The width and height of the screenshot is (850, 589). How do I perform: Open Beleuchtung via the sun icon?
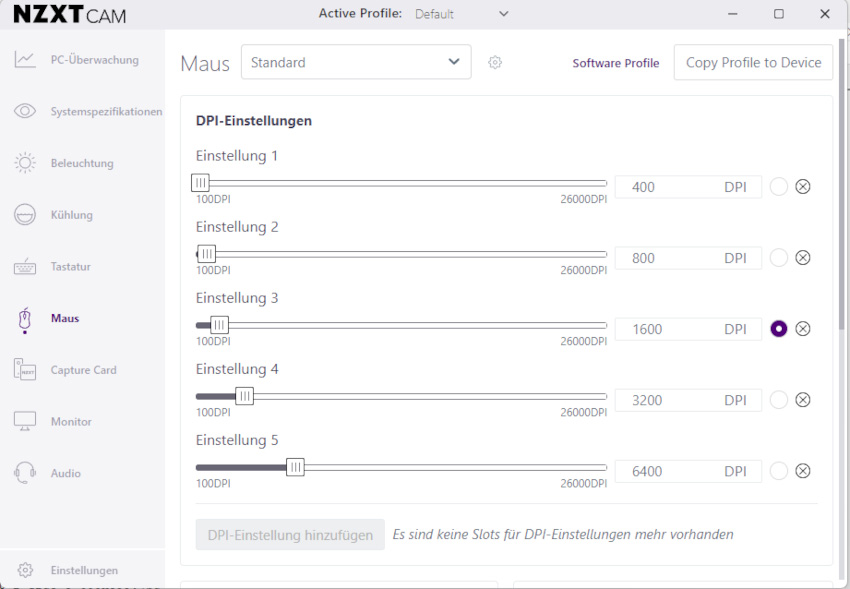pyautogui.click(x=25, y=163)
